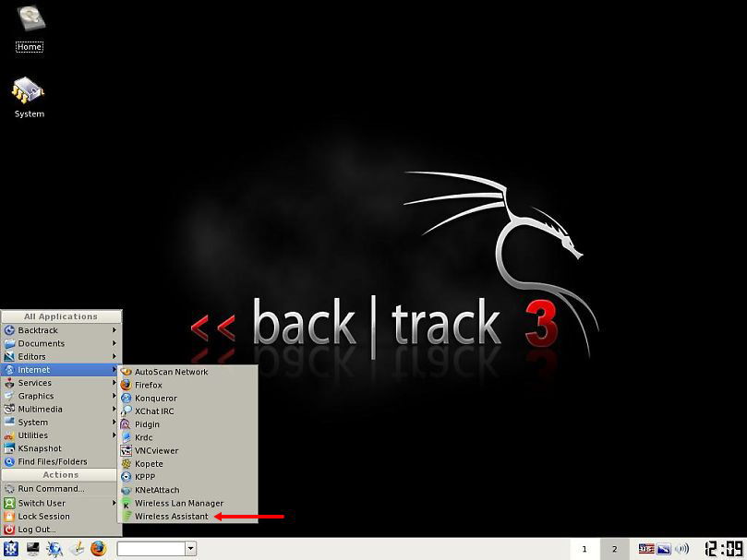Open Konqueror from the Internet submenu
Image resolution: width=747 pixels, height=560 pixels.
pyautogui.click(x=187, y=399)
